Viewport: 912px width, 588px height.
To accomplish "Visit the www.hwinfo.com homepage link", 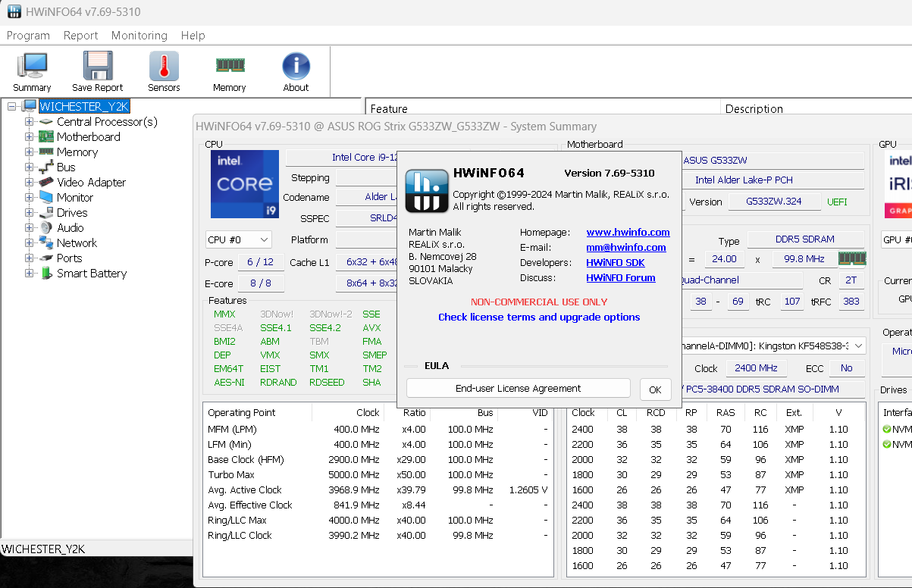I will coord(628,233).
